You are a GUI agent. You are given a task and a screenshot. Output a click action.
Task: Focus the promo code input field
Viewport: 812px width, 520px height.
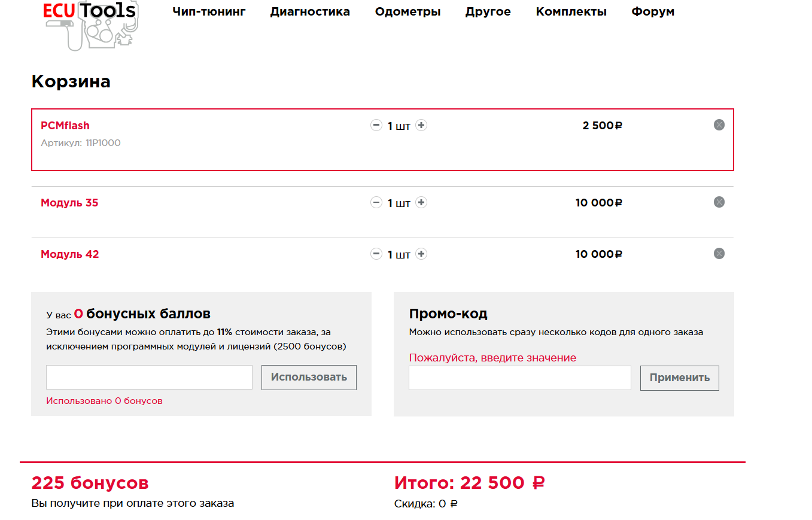(520, 378)
